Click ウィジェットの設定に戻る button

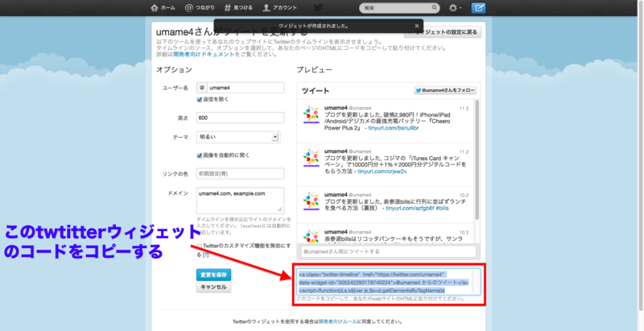pos(443,32)
